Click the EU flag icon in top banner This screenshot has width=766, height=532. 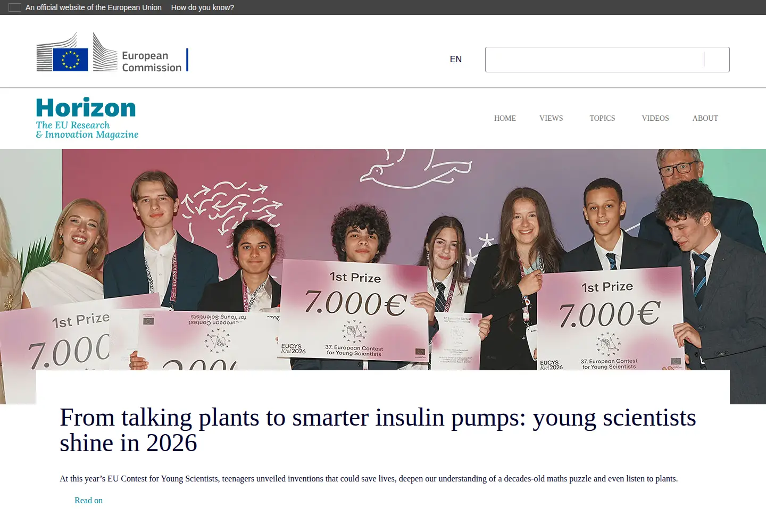point(15,7)
